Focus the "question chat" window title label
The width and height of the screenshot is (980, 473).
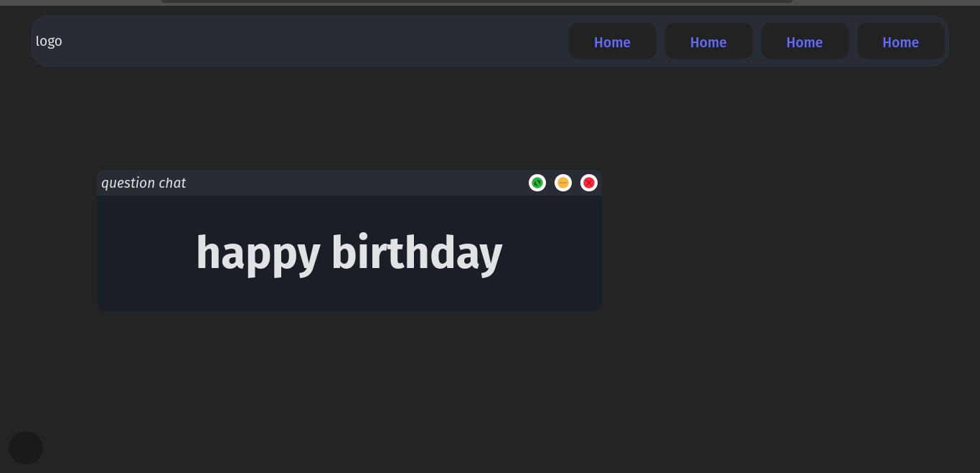pos(143,183)
